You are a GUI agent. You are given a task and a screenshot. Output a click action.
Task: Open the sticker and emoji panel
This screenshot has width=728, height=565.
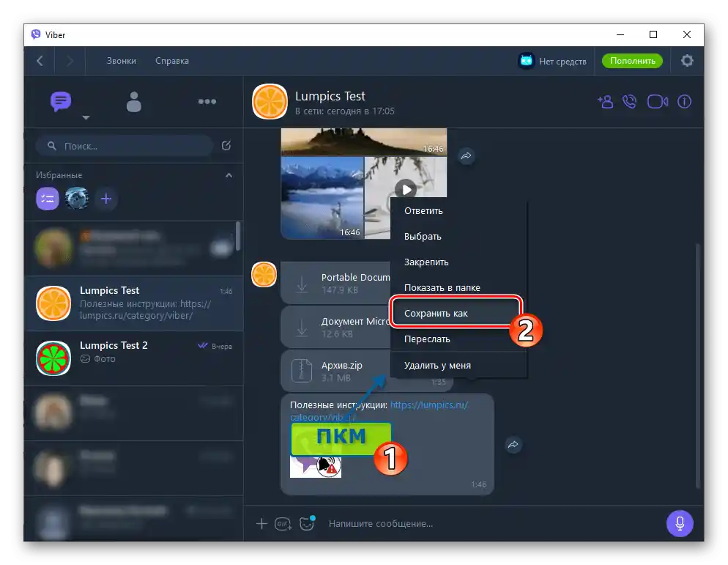tap(305, 522)
